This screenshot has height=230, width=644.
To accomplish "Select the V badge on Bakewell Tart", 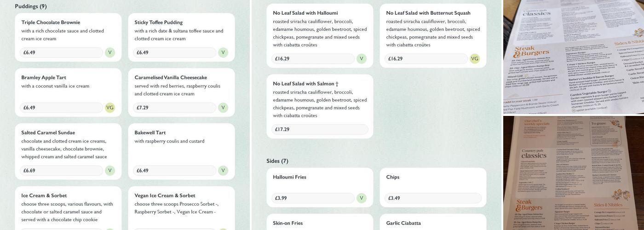I will 223,171.
